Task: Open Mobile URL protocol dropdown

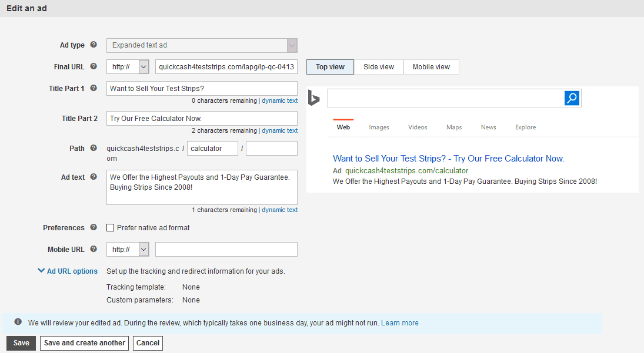Action: [x=144, y=249]
